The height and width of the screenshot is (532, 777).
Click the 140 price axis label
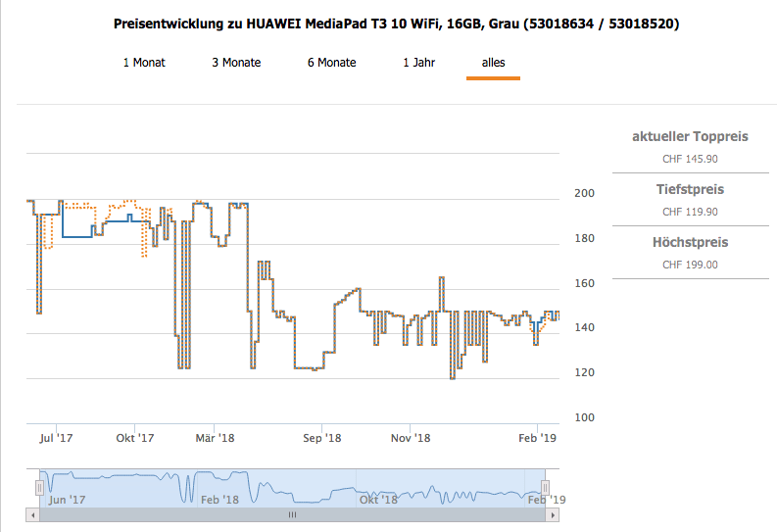coord(584,327)
